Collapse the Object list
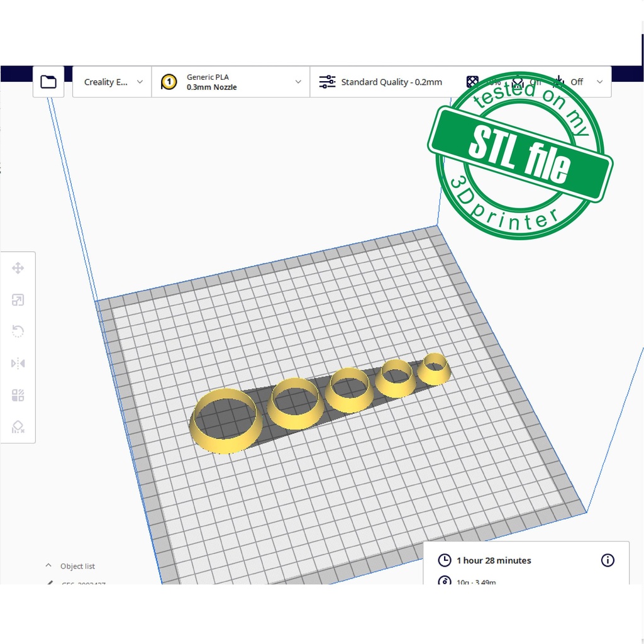 (x=48, y=566)
